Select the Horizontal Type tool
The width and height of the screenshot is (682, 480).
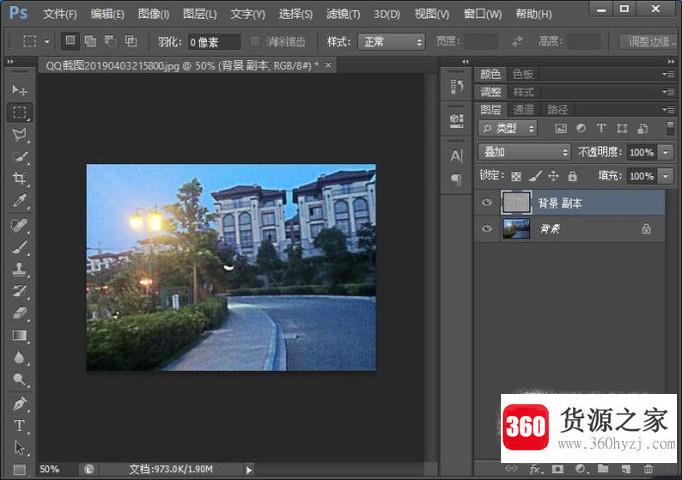point(19,426)
